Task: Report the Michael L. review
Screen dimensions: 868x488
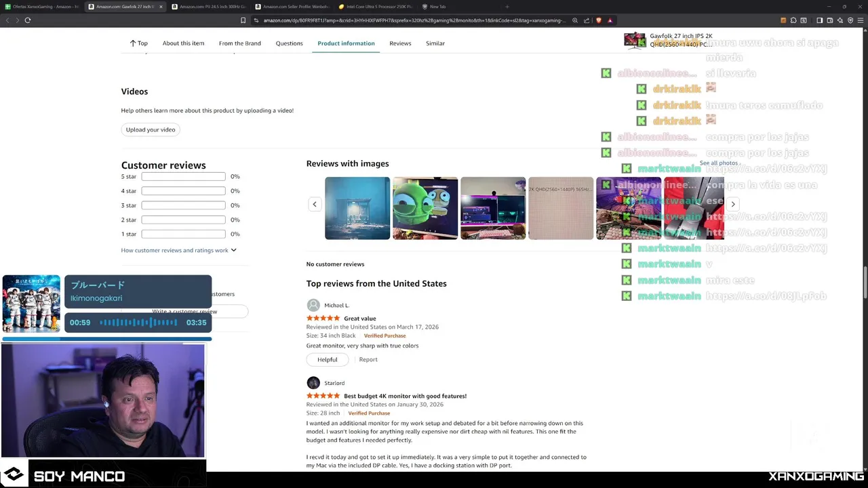Action: click(x=368, y=359)
